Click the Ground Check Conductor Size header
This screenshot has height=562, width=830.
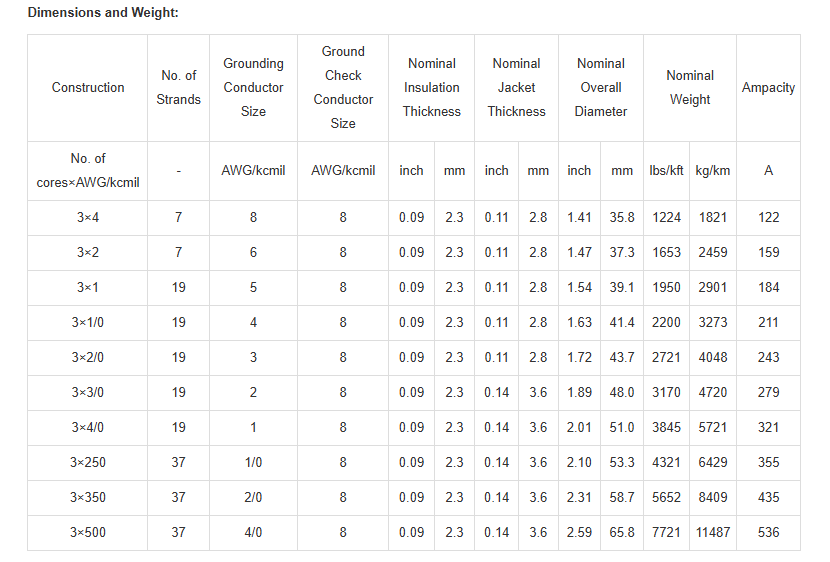343,87
